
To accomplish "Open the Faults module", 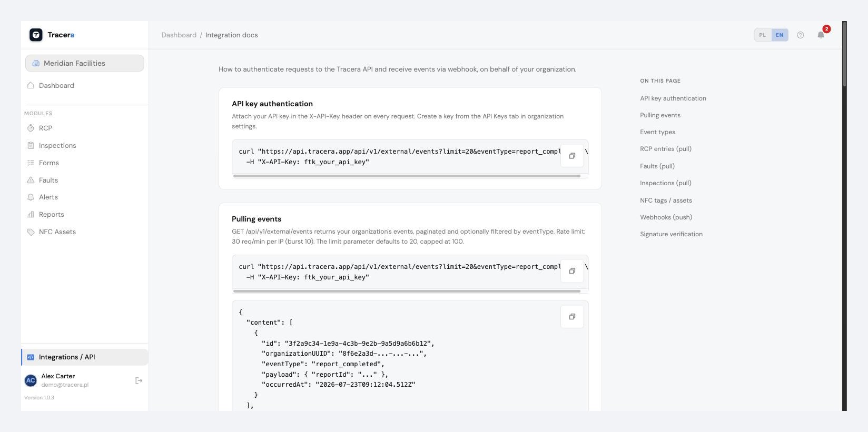I will 85,180.
